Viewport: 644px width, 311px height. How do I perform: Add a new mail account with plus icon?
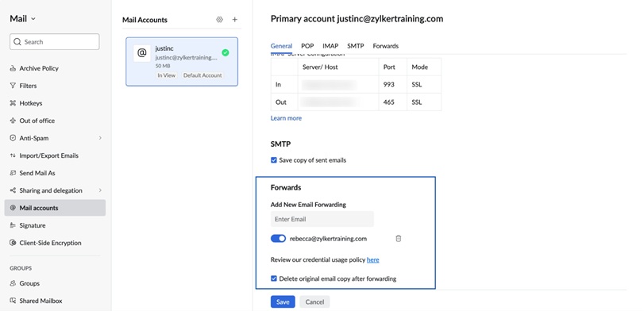(235, 19)
